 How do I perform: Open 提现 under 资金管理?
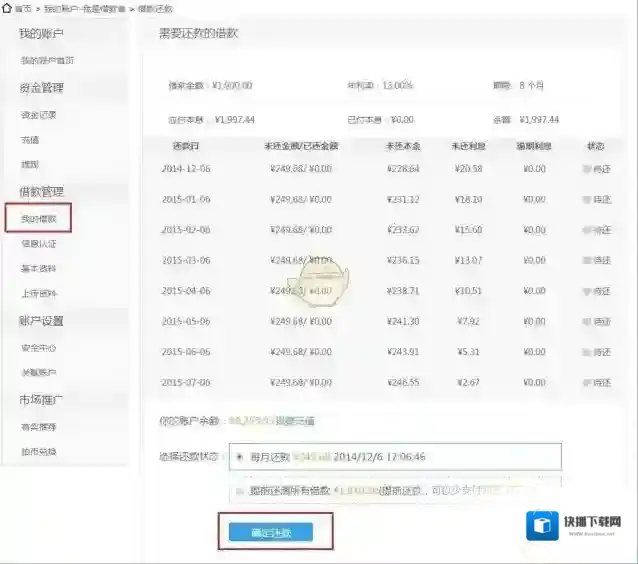(x=30, y=164)
